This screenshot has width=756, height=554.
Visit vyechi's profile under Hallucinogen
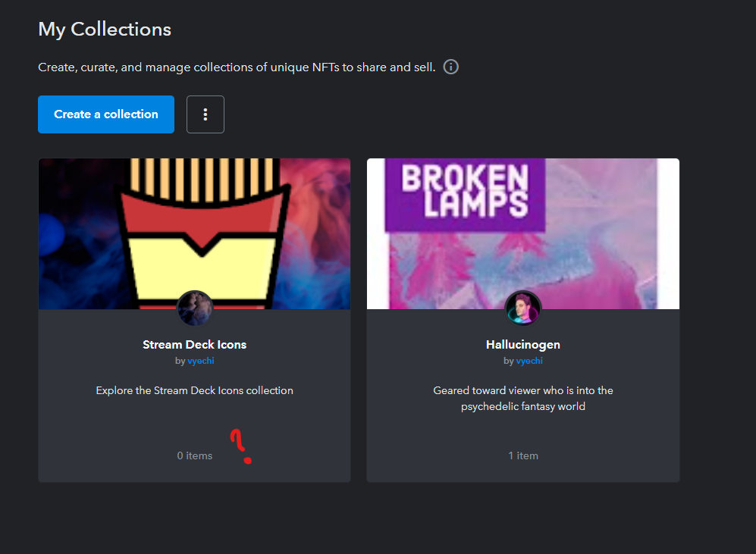point(529,361)
